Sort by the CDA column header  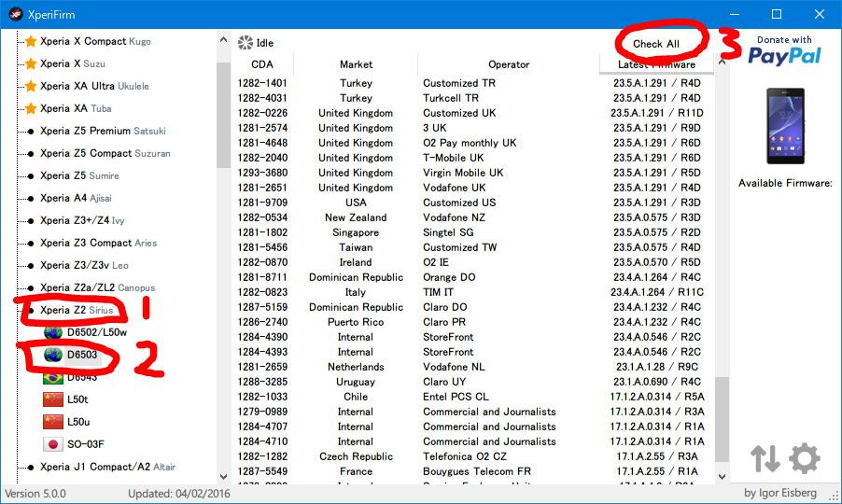click(x=262, y=64)
